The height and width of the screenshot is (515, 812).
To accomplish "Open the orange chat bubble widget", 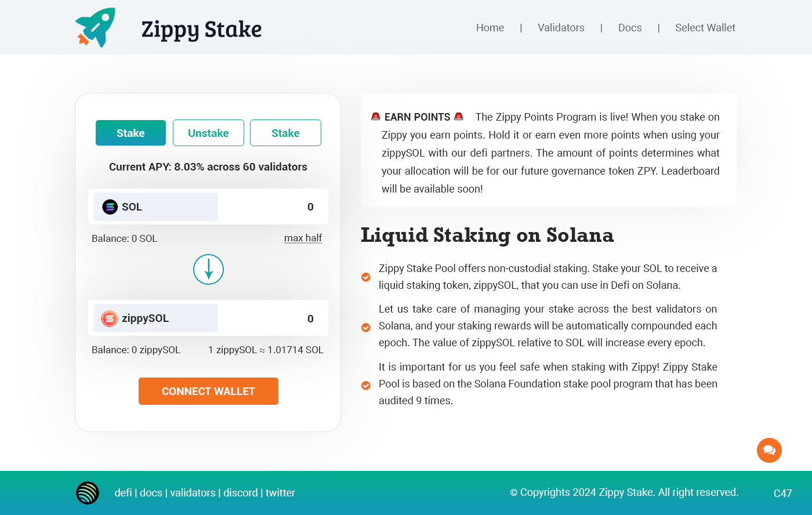I will pos(769,450).
